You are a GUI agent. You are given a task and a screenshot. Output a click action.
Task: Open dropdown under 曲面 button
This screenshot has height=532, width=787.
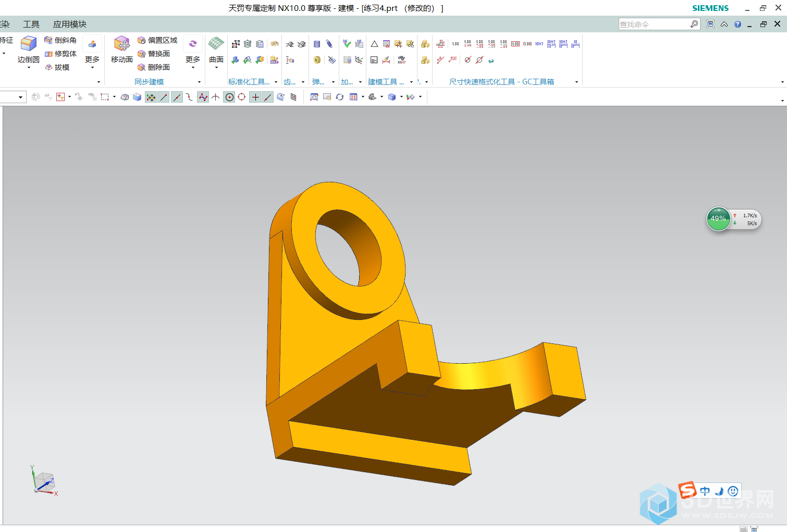(x=216, y=68)
